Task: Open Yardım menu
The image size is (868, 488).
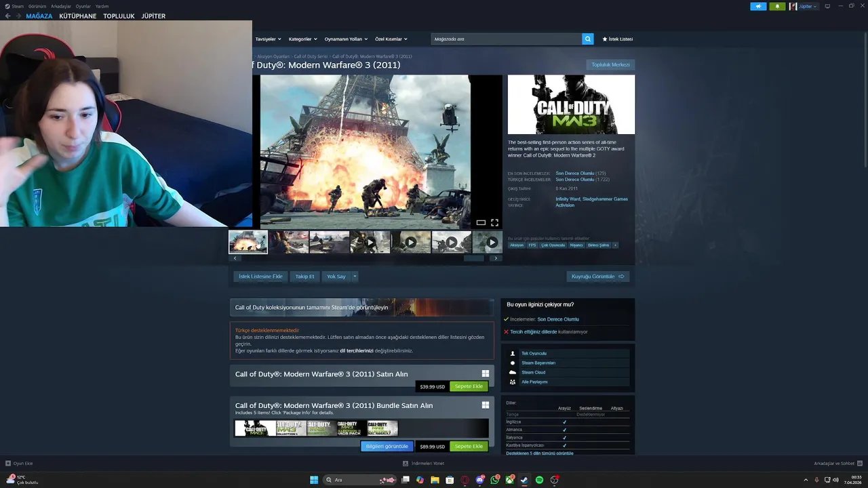Action: tap(102, 6)
